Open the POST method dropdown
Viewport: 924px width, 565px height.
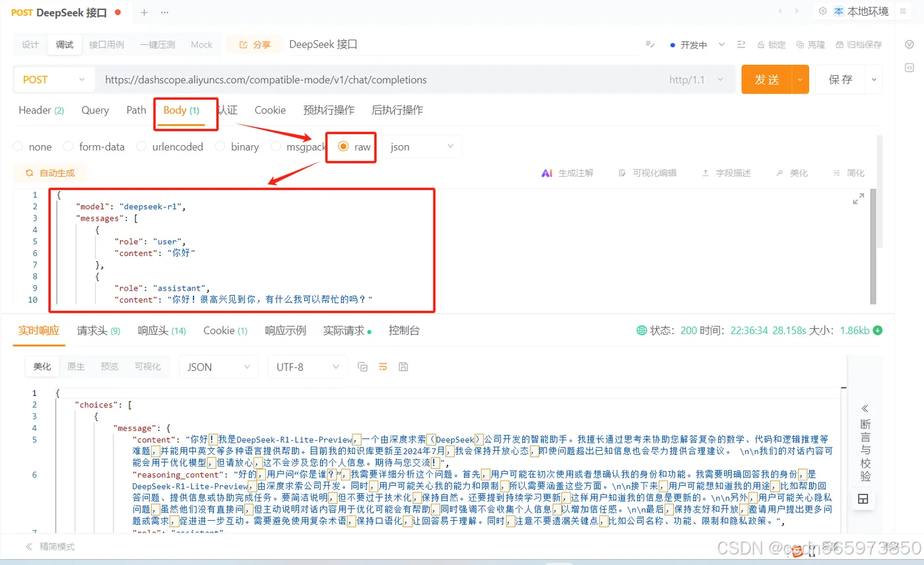pyautogui.click(x=54, y=79)
